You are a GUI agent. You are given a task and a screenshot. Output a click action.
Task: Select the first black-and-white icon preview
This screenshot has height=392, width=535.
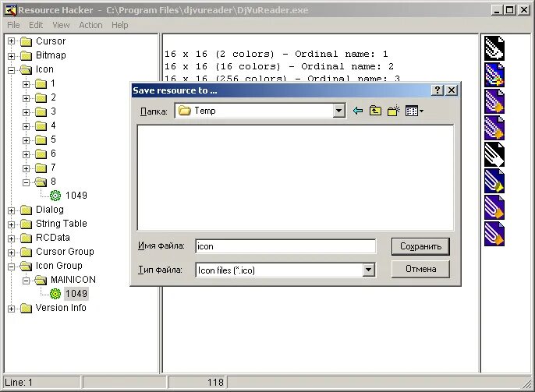click(x=494, y=48)
